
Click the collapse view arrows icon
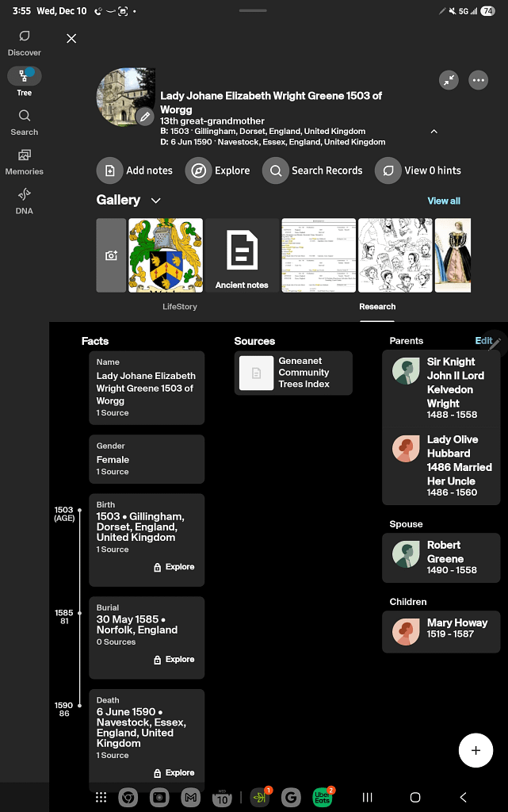(x=449, y=80)
